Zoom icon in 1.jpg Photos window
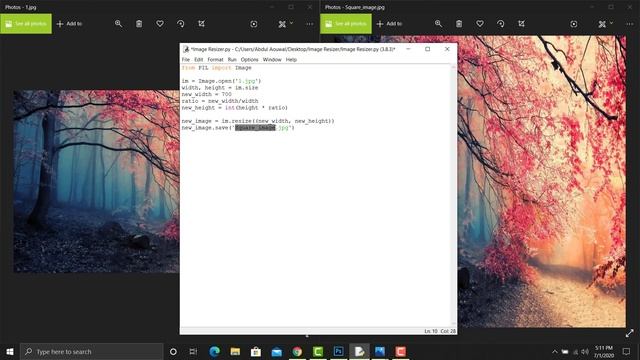 (118, 24)
